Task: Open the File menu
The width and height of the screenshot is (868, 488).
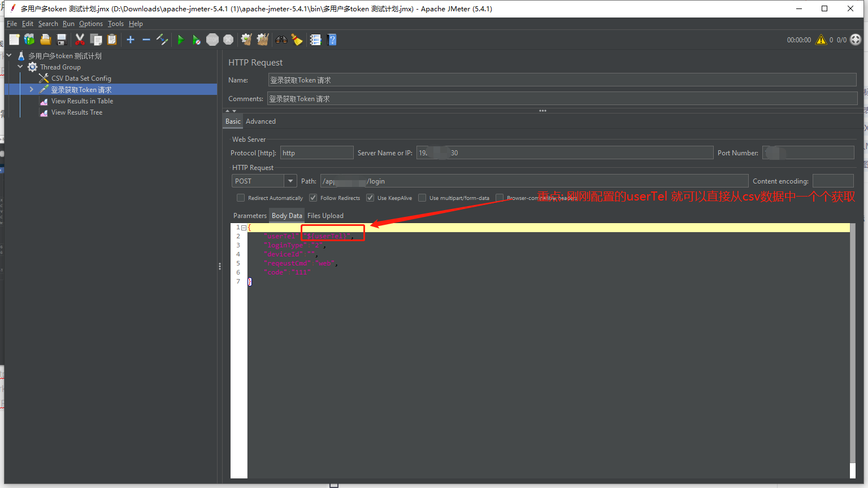Action: point(12,24)
